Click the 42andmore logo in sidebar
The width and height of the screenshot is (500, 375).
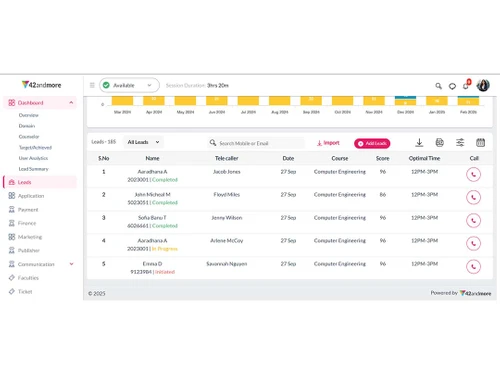[42, 85]
